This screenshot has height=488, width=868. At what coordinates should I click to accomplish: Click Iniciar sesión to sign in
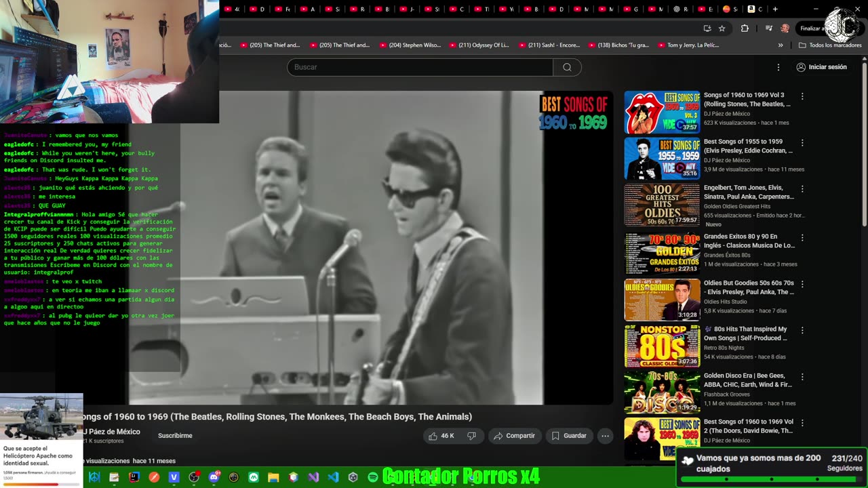coord(821,67)
